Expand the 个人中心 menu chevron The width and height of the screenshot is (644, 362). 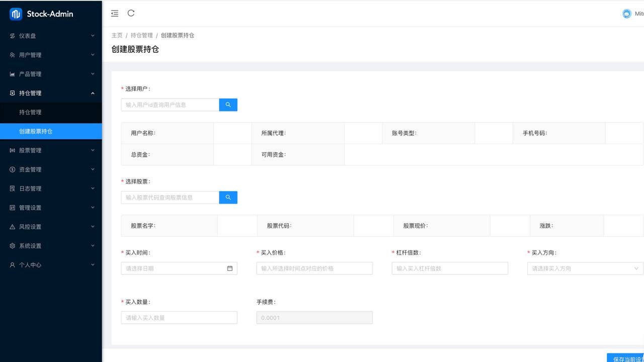tap(92, 264)
